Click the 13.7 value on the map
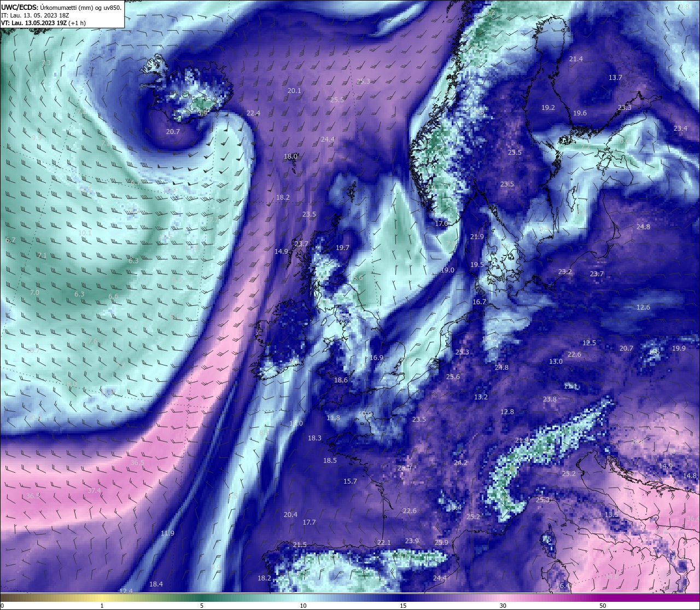The height and width of the screenshot is (610, 700). click(x=615, y=78)
